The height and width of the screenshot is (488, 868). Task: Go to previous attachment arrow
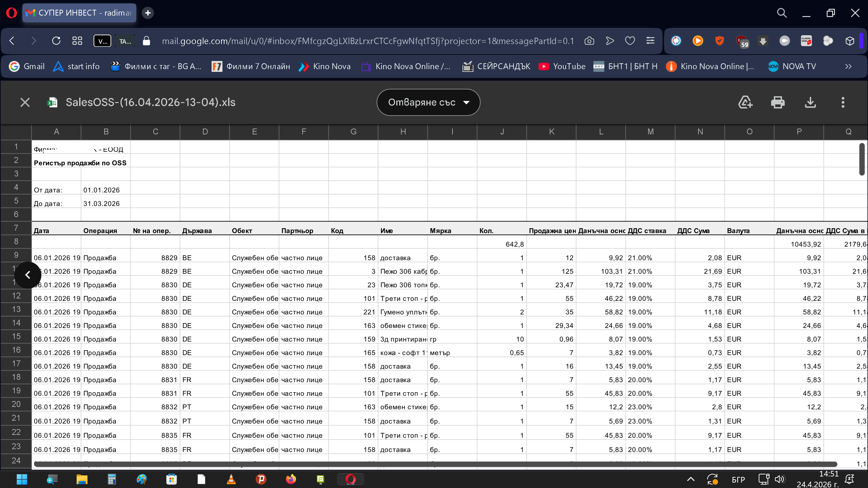pyautogui.click(x=28, y=275)
